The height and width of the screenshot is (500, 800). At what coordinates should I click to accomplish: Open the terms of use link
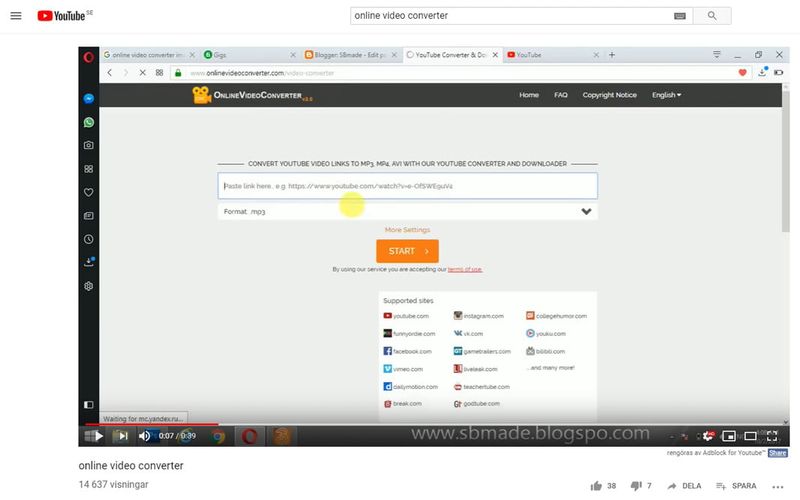click(465, 269)
